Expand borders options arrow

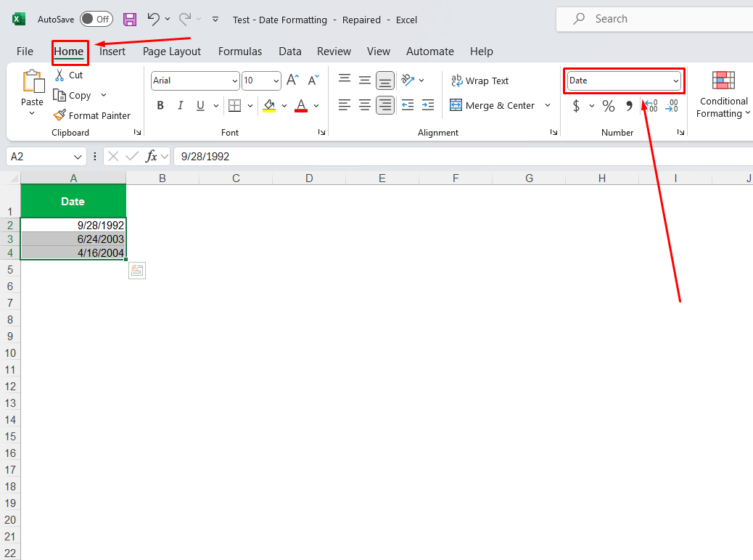250,106
